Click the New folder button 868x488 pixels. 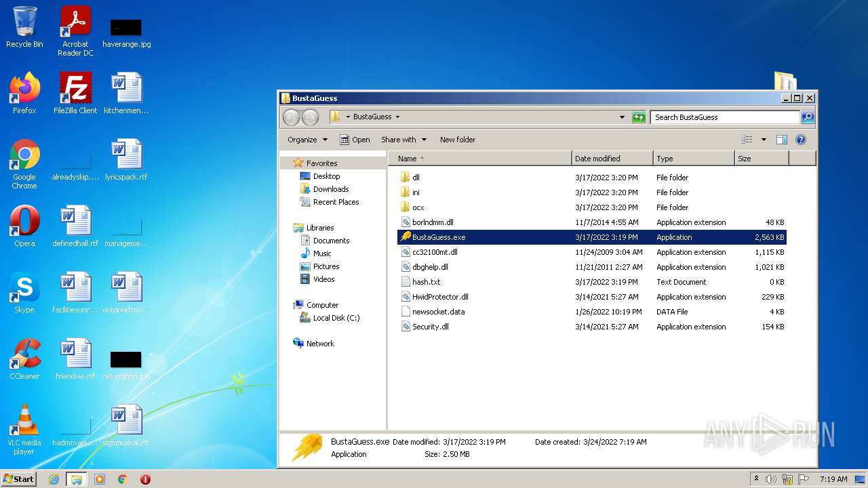click(458, 140)
